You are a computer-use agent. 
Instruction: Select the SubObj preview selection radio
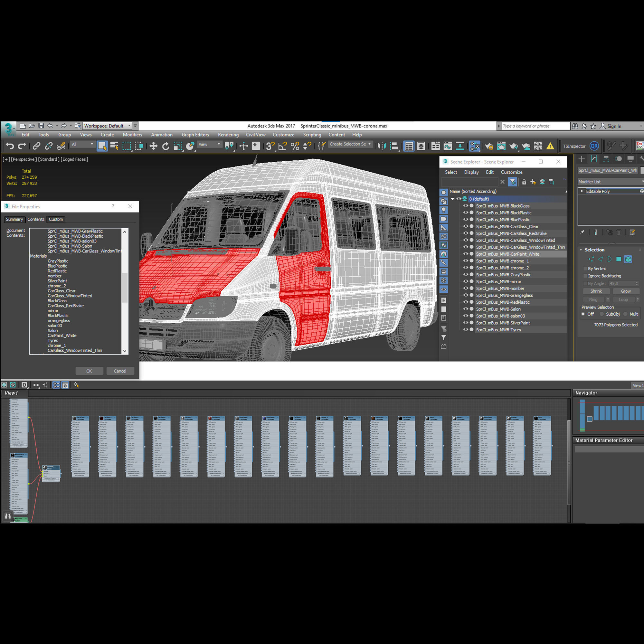coord(602,314)
